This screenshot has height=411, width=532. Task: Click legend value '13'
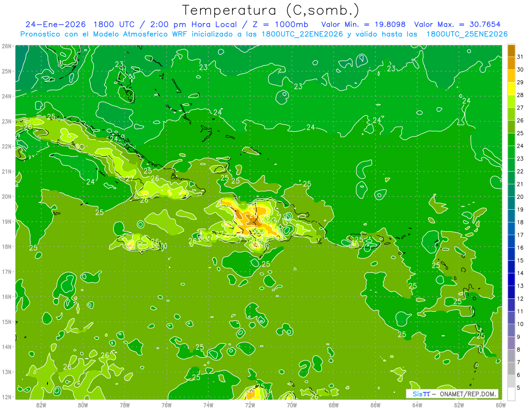(x=520, y=286)
